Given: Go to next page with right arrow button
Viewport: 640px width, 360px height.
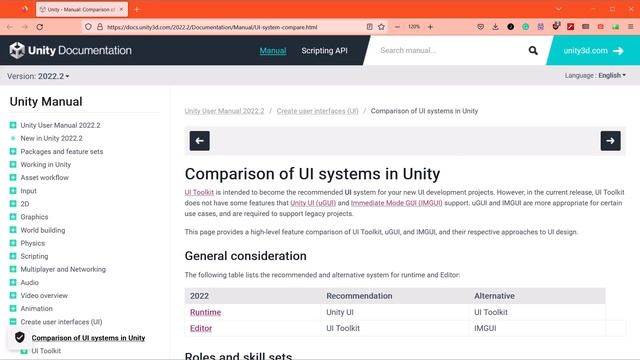Looking at the screenshot, I should [610, 141].
